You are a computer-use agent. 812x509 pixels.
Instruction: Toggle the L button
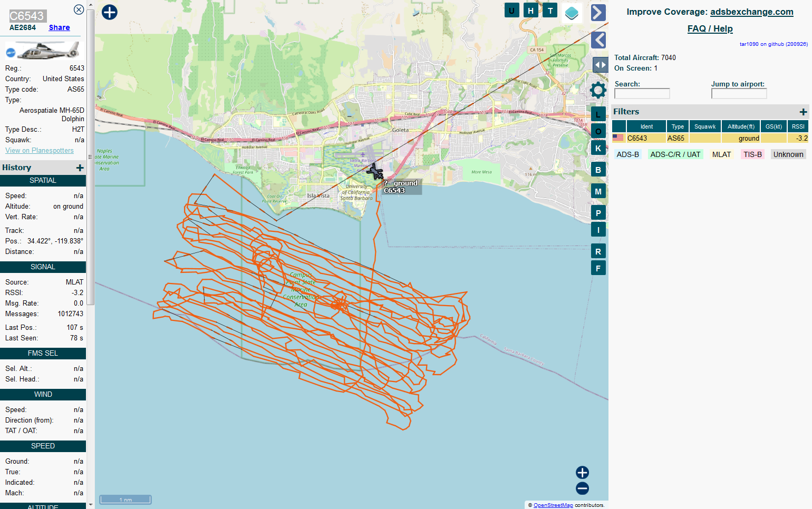point(598,114)
